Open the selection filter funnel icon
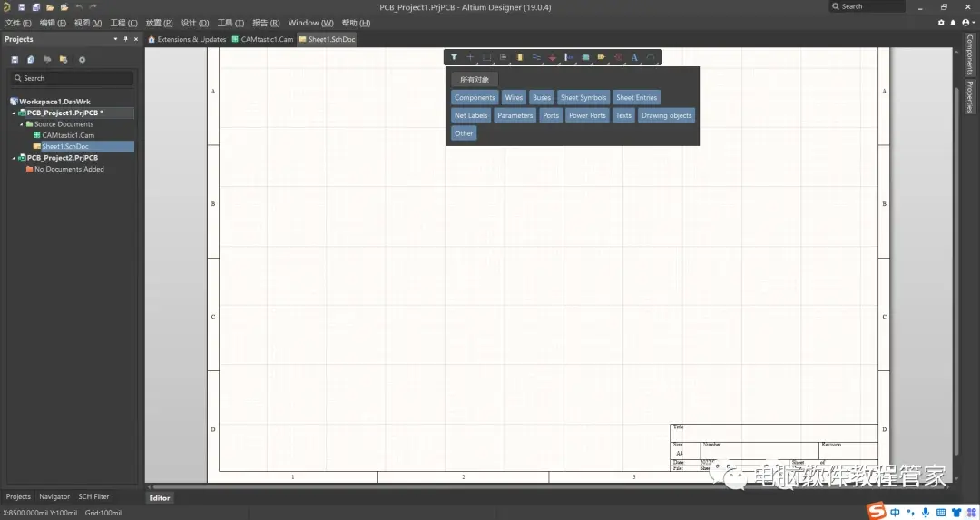The image size is (980, 520). (454, 57)
